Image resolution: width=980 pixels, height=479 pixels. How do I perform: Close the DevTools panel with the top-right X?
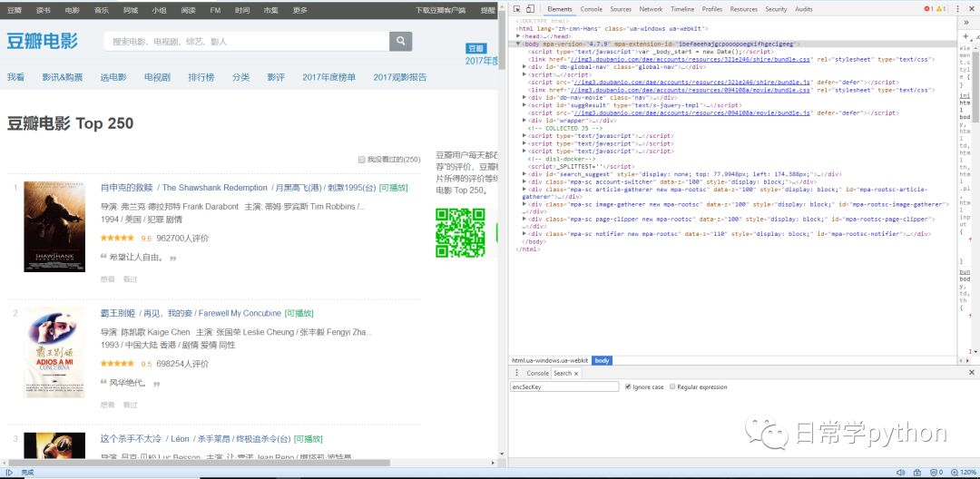click(x=971, y=9)
